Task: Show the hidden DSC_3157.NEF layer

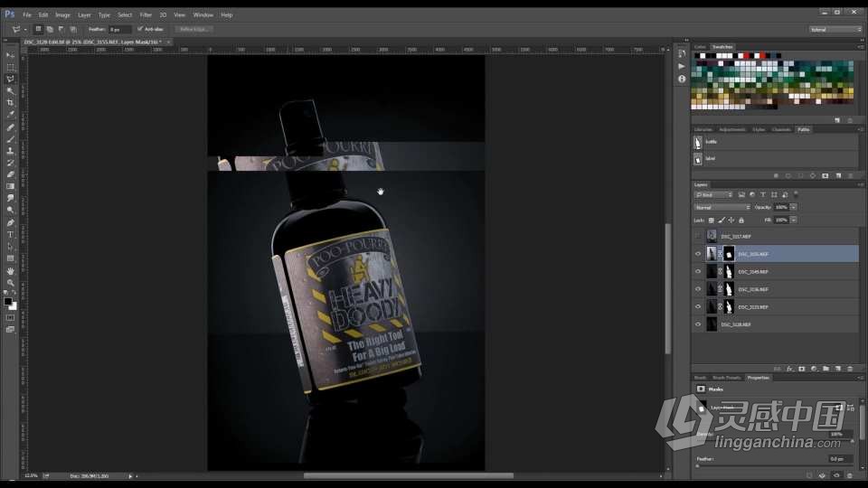Action: (x=697, y=236)
